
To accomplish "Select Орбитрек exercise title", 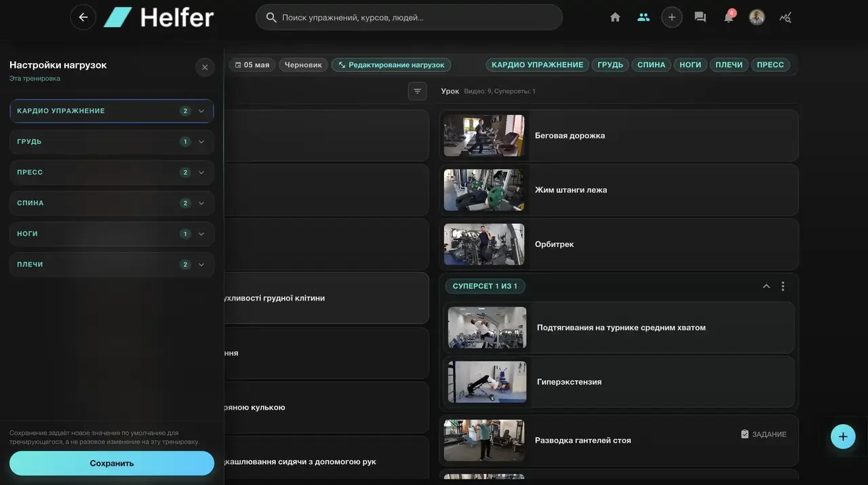I will pyautogui.click(x=554, y=244).
